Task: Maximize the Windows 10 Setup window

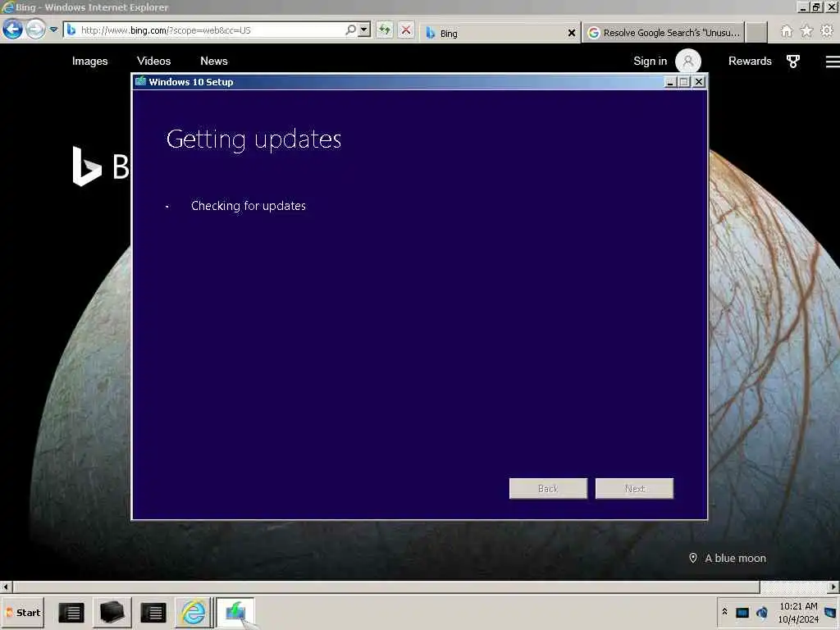Action: (683, 82)
